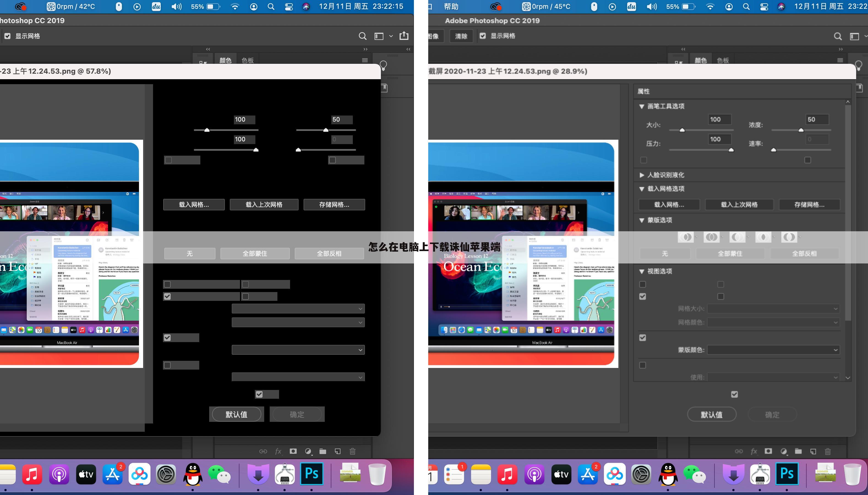Click the layer mask icon in left screenshot
Viewport: 868px width, 495px height.
293,451
